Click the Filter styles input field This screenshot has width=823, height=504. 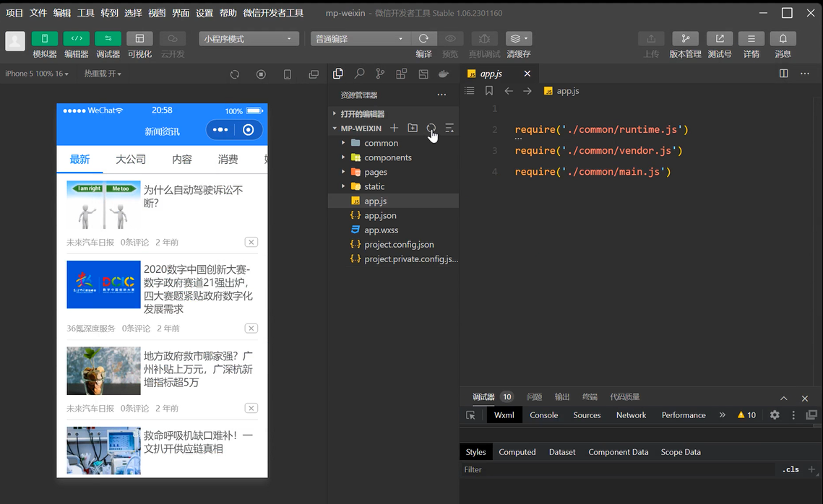tap(614, 469)
